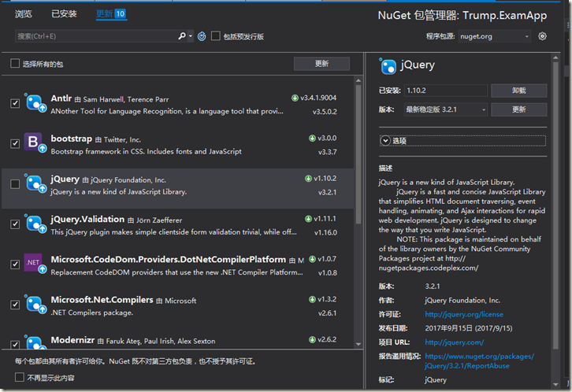Screen dimensions: 572x392
Task: Open the search options dropdown arrow
Action: [x=191, y=36]
